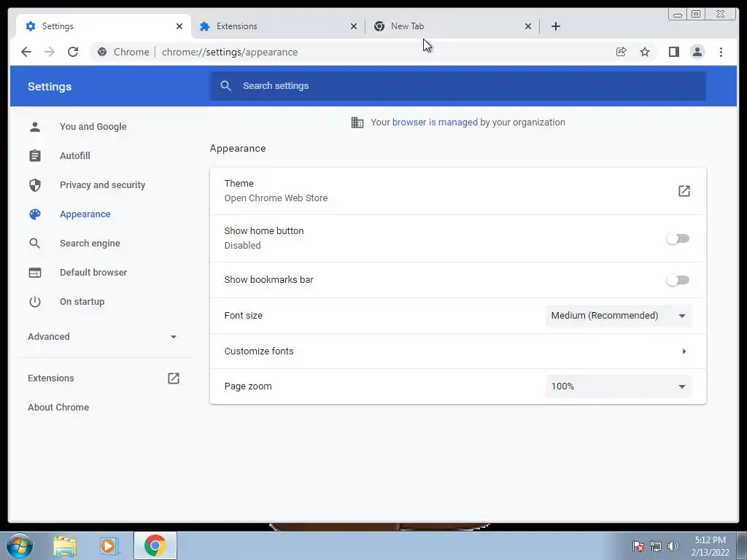
Task: Click the network tray icon
Action: pos(656,545)
